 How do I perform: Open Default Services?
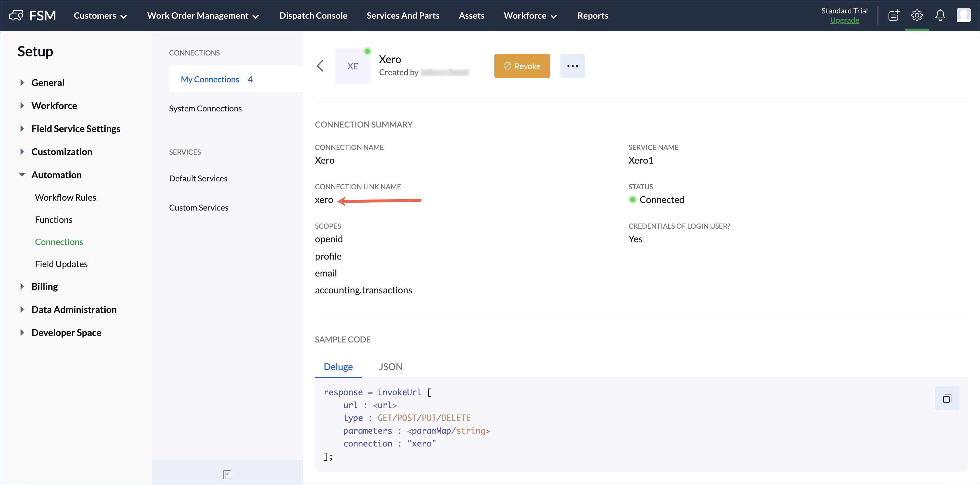pos(198,178)
